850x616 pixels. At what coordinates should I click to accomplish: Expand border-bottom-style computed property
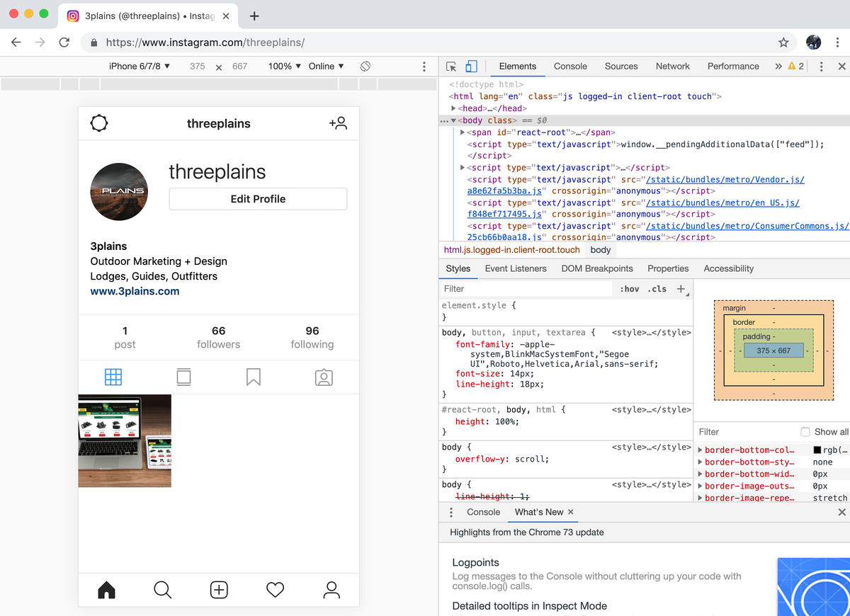click(x=701, y=462)
